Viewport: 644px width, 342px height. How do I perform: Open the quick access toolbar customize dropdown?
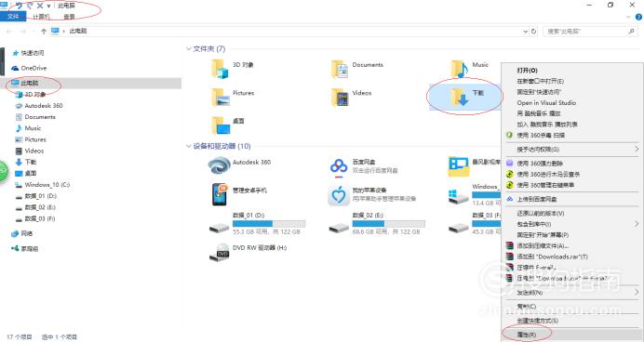pos(49,6)
